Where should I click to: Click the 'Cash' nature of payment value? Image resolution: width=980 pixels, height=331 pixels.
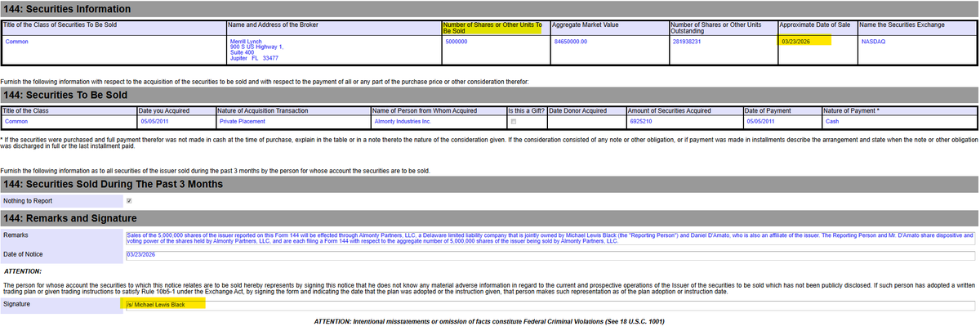click(x=831, y=122)
